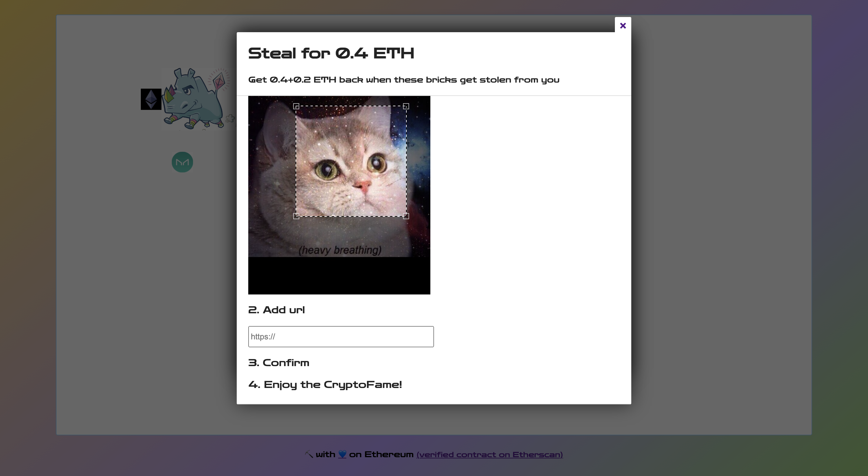Click 4. Enjoy the CryptoFame! step

[x=325, y=385]
